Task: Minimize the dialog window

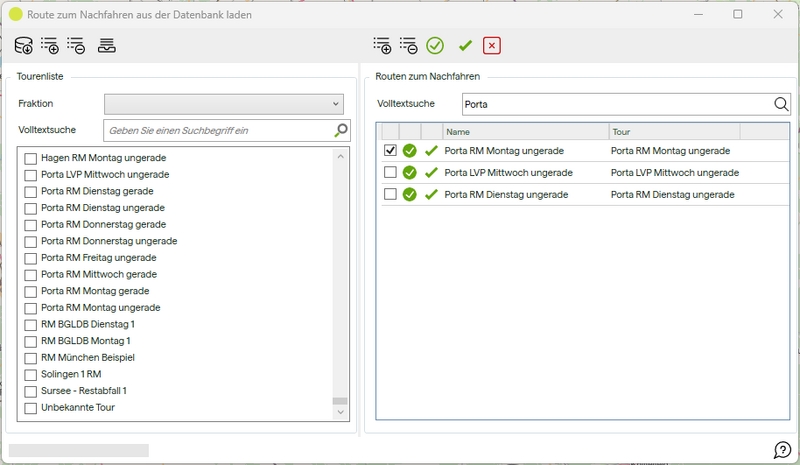Action: click(698, 14)
